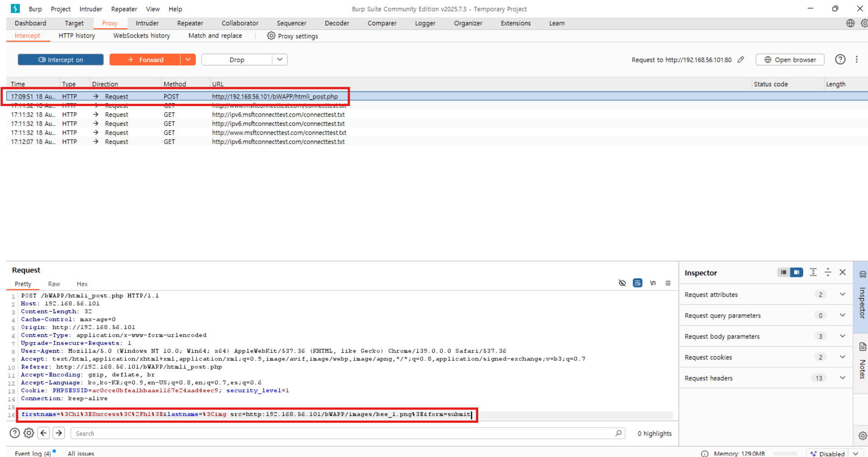Image resolution: width=868 pixels, height=457 pixels.
Task: Open search settings gear icon
Action: [29, 433]
